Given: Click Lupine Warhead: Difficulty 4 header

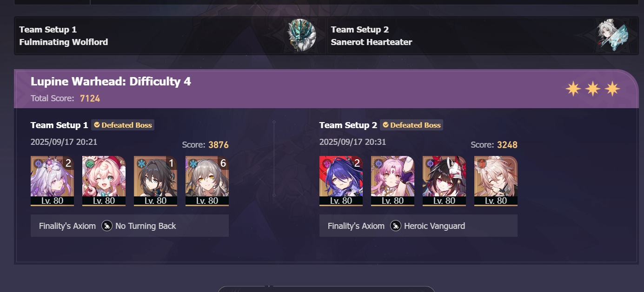Looking at the screenshot, I should 111,82.
